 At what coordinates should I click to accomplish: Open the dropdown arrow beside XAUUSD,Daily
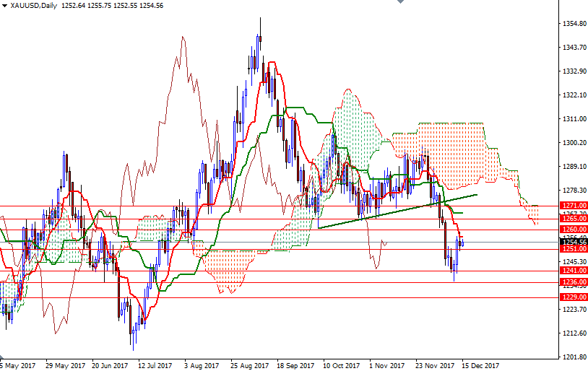(4, 6)
